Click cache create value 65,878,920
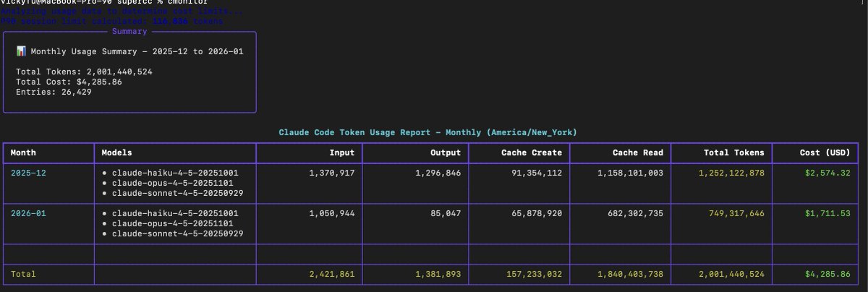The width and height of the screenshot is (868, 292). (537, 214)
